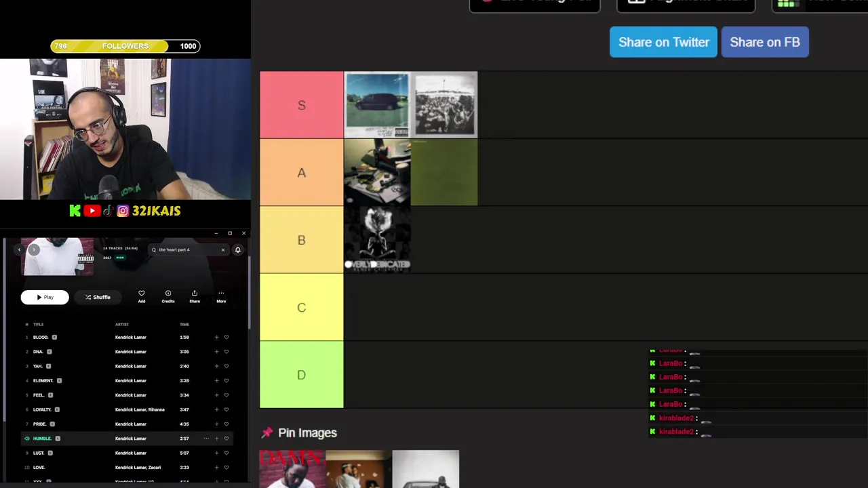Open HUMBLE. track options (three dots)
Screen dimensions: 868x488
tap(206, 439)
